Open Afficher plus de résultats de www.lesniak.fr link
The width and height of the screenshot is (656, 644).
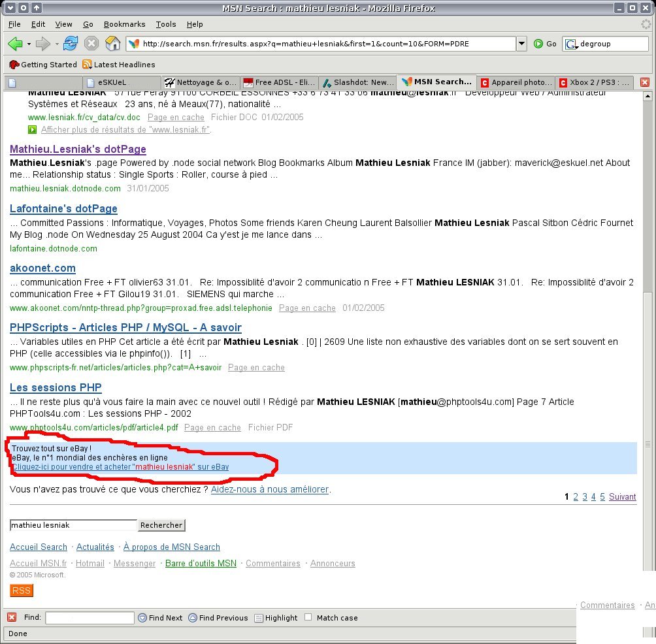tap(125, 129)
